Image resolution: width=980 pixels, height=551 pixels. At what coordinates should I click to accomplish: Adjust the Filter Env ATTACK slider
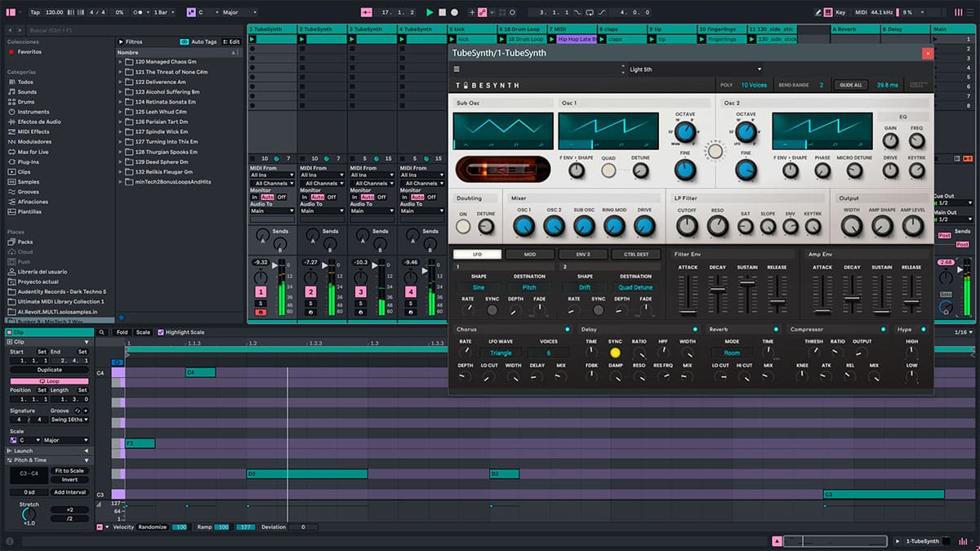[688, 293]
